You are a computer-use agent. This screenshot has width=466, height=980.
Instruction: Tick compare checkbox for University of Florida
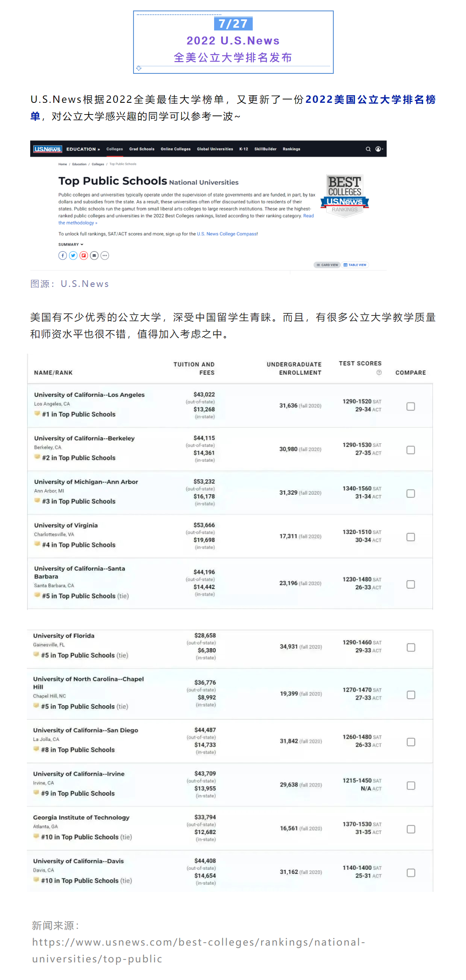click(x=411, y=648)
